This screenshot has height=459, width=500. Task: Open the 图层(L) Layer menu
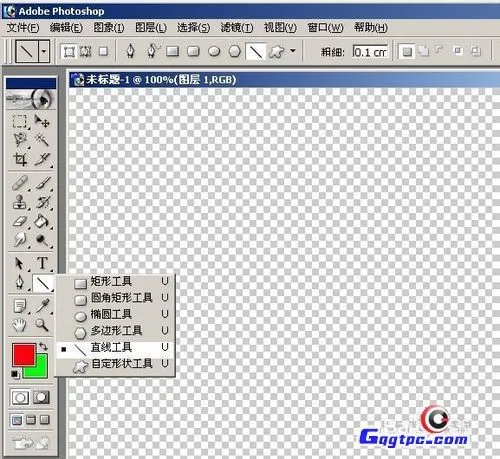click(151, 28)
